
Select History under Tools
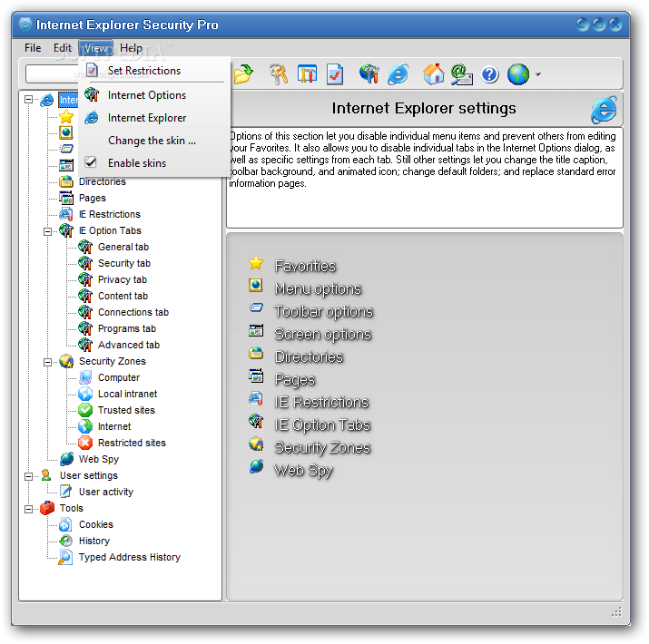[94, 541]
